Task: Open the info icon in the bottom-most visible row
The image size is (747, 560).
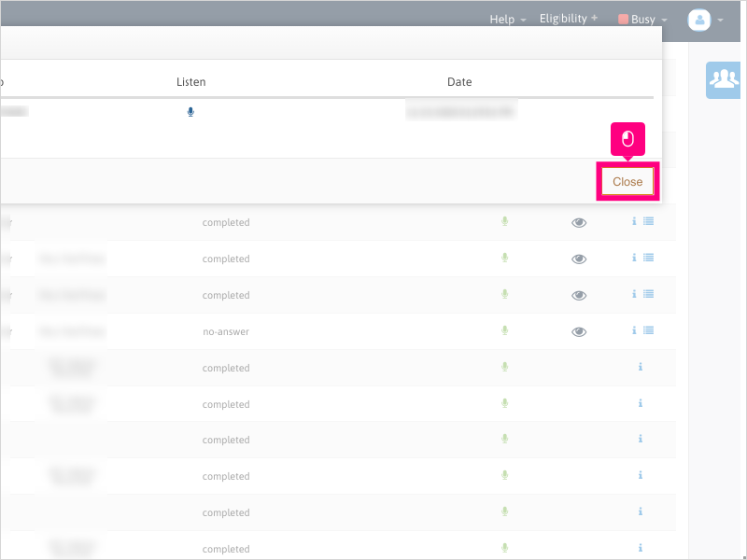Action: pos(641,548)
